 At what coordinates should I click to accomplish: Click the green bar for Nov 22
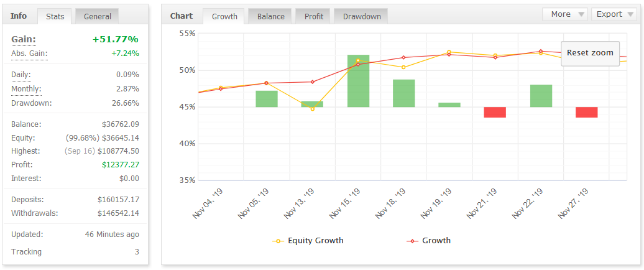click(541, 96)
